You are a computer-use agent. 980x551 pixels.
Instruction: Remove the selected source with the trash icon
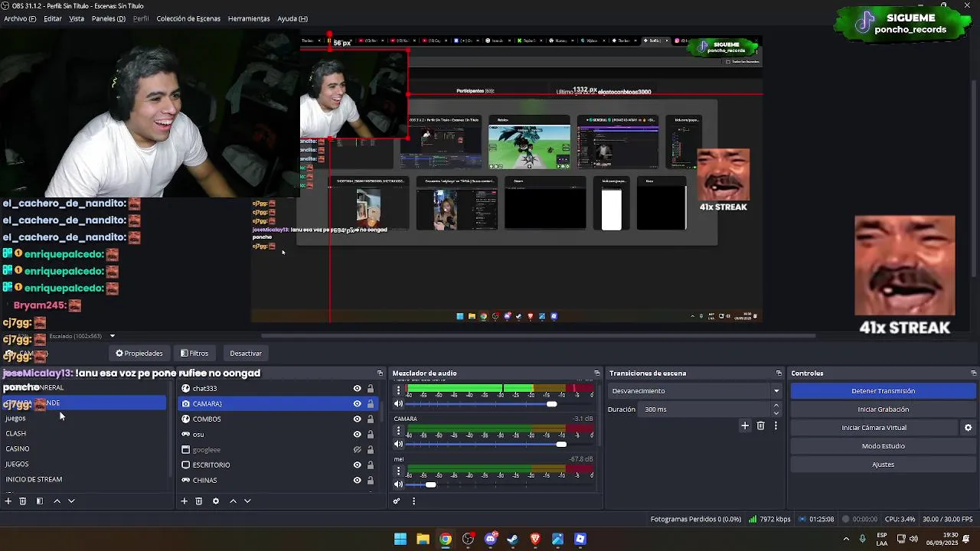198,501
